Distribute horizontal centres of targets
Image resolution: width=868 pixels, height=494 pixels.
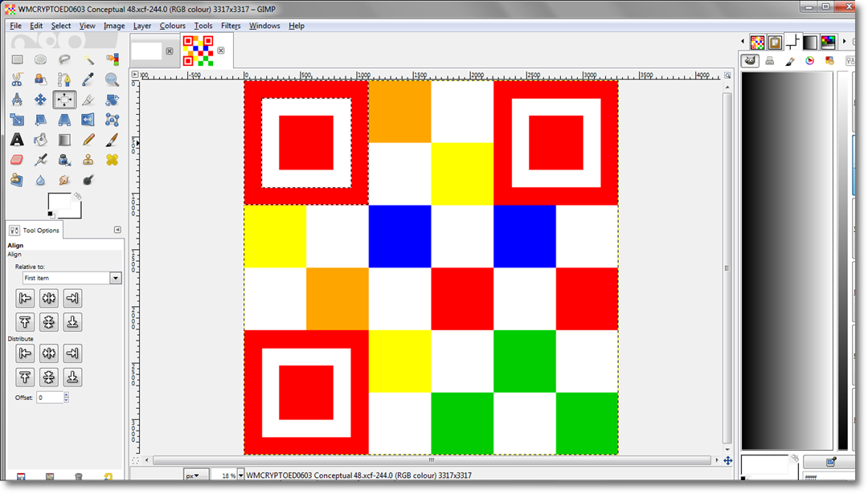point(49,353)
